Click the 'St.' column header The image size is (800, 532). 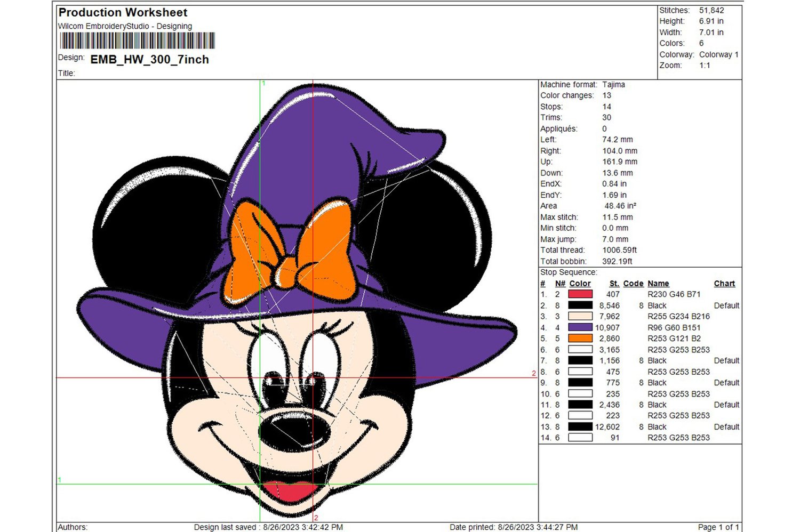point(614,284)
